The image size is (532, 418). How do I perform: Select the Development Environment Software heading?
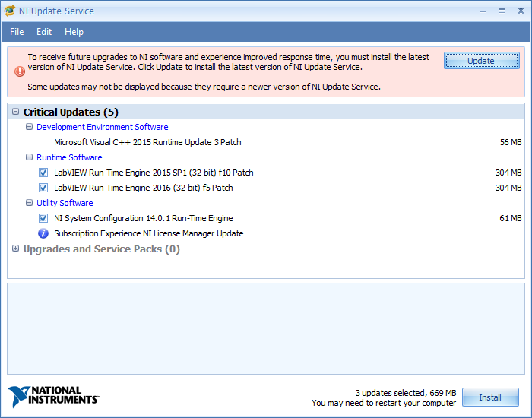[102, 127]
